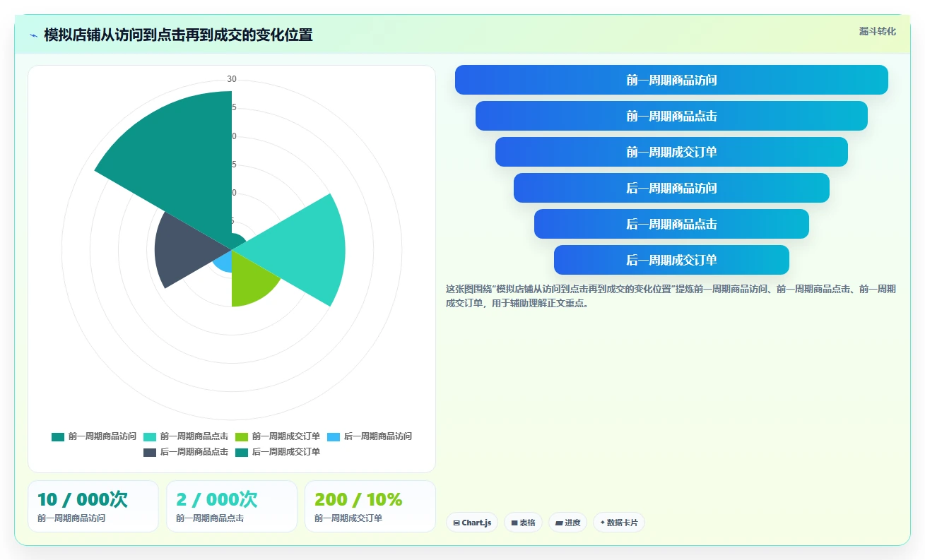
Task: Toggle 后一周期成交订单 legend swatch in chart
Action: [242, 452]
